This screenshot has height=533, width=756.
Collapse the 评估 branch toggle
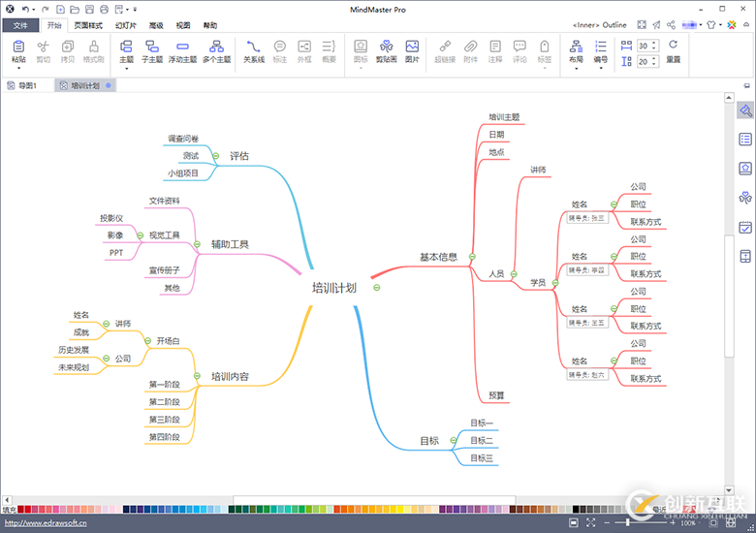pos(216,156)
